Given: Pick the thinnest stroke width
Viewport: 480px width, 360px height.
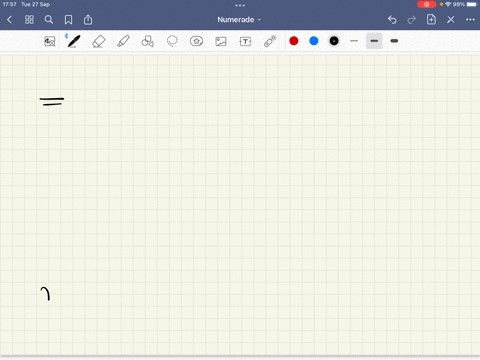Looking at the screenshot, I should [x=354, y=41].
